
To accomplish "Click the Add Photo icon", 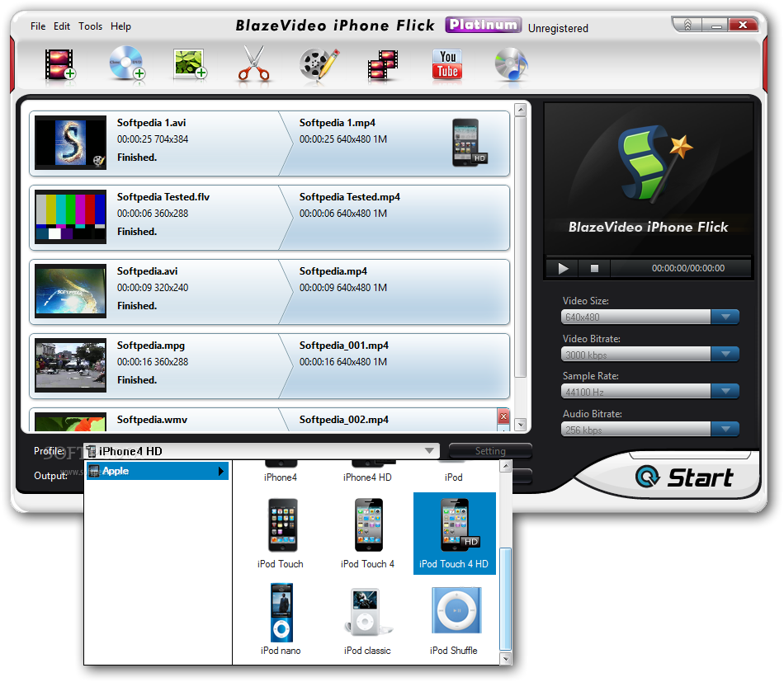I will click(x=190, y=64).
